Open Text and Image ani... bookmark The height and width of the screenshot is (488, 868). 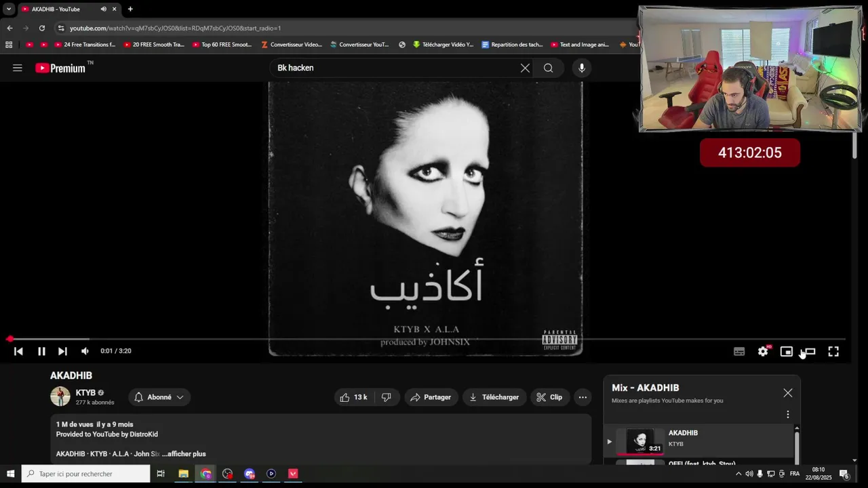tap(580, 45)
